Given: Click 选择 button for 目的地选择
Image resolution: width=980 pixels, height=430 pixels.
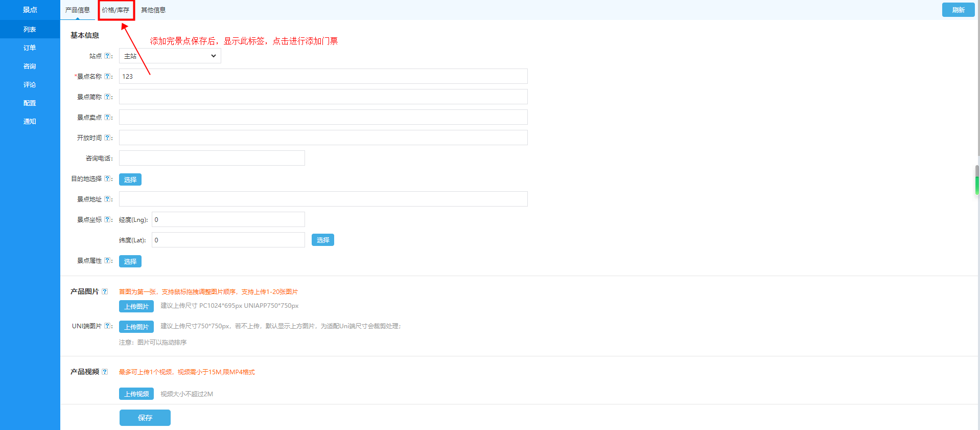Looking at the screenshot, I should pos(130,179).
